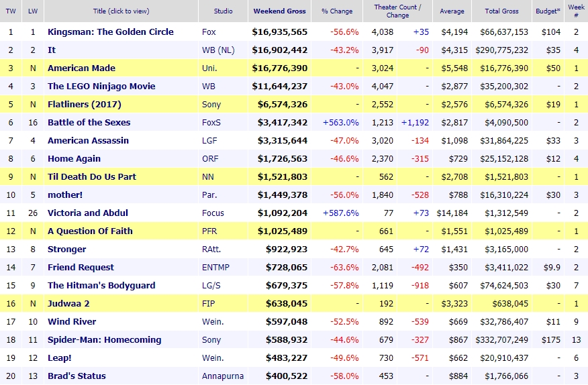The image size is (588, 385).
Task: Open Spider-Man: Homecoming link
Action: click(x=104, y=339)
